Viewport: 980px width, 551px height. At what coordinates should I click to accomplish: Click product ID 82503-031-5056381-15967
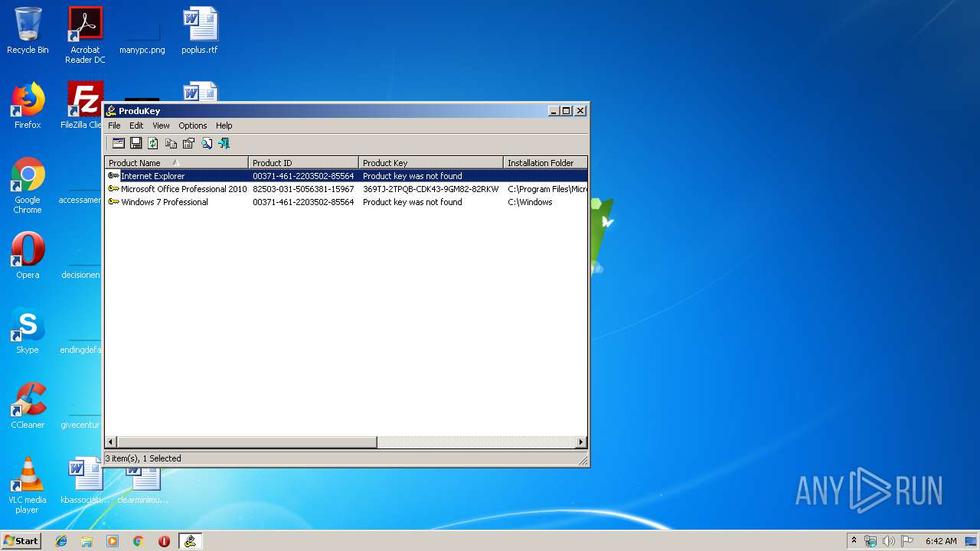pos(303,189)
